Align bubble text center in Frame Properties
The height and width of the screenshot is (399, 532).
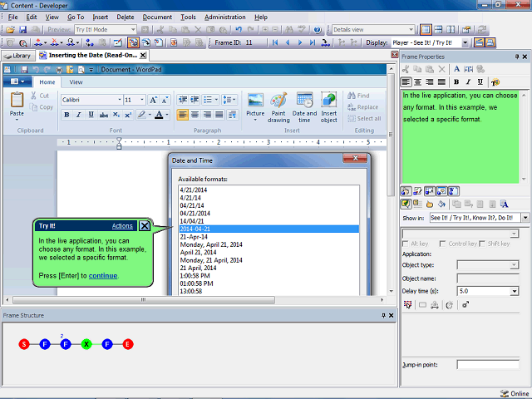pyautogui.click(x=417, y=82)
